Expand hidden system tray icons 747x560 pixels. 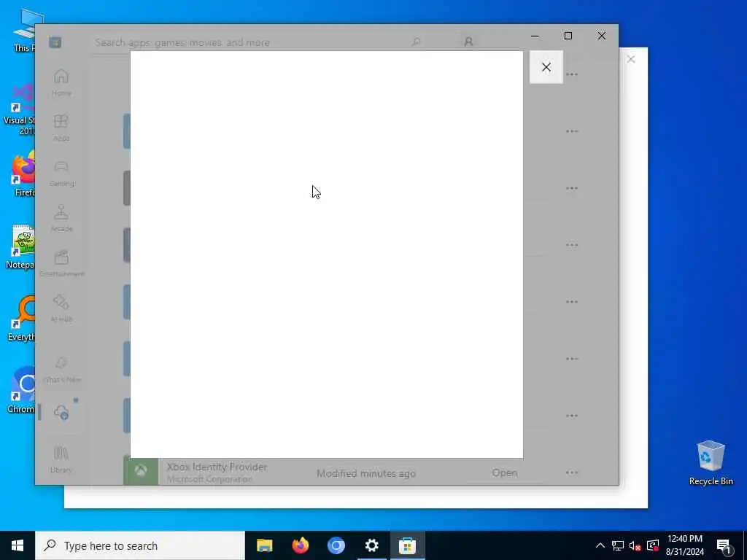tap(600, 545)
